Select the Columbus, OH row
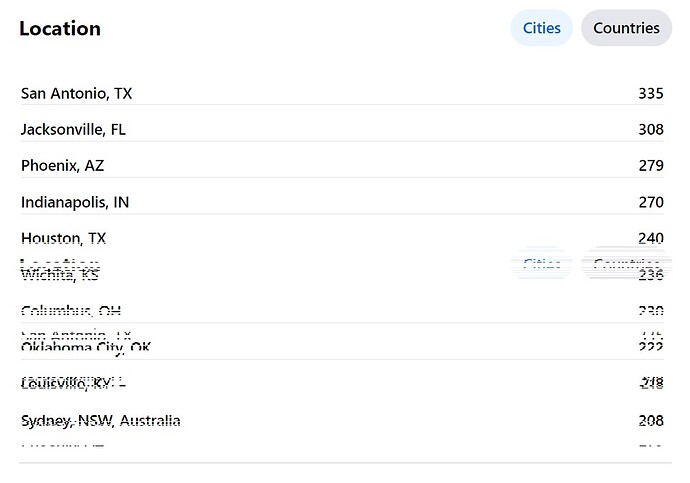Image resolution: width=690 pixels, height=483 pixels. tap(342, 311)
